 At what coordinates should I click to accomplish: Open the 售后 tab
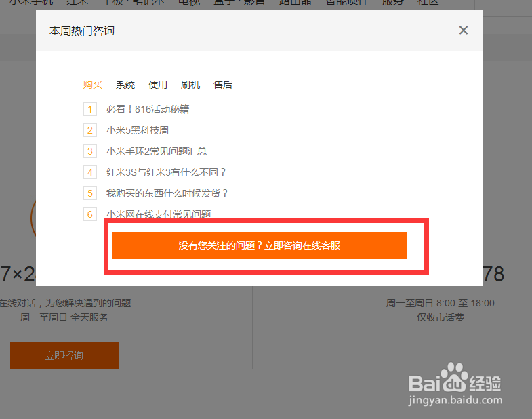[223, 85]
